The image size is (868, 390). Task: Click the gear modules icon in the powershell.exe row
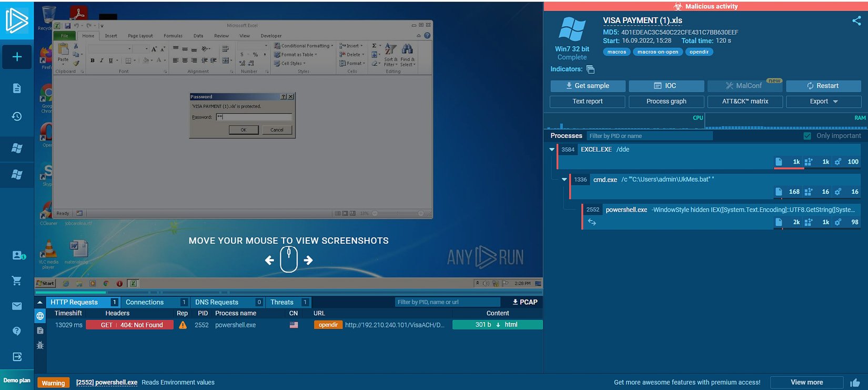coord(838,222)
